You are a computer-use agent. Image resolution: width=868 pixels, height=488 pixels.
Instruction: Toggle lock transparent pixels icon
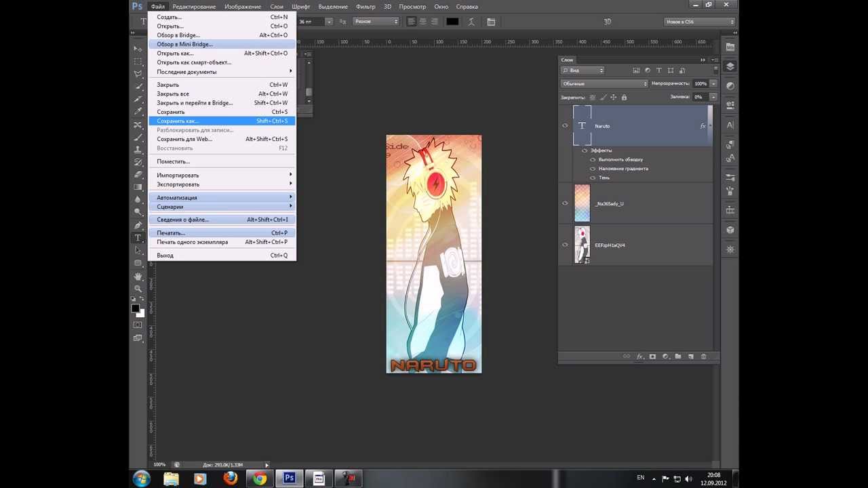593,97
